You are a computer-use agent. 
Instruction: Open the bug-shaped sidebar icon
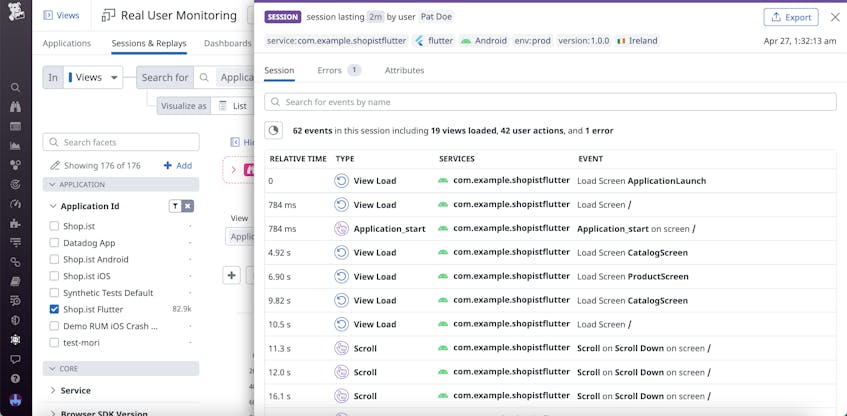pyautogui.click(x=16, y=339)
